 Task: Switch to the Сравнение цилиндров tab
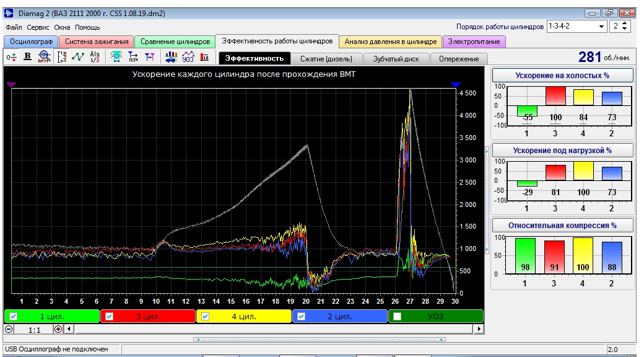coord(175,42)
